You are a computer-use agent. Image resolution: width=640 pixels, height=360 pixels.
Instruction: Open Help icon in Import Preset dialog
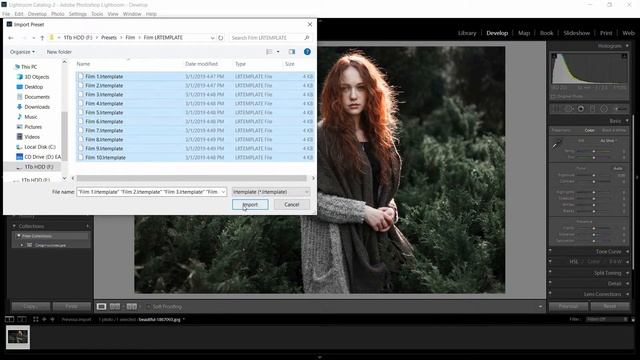(x=307, y=52)
